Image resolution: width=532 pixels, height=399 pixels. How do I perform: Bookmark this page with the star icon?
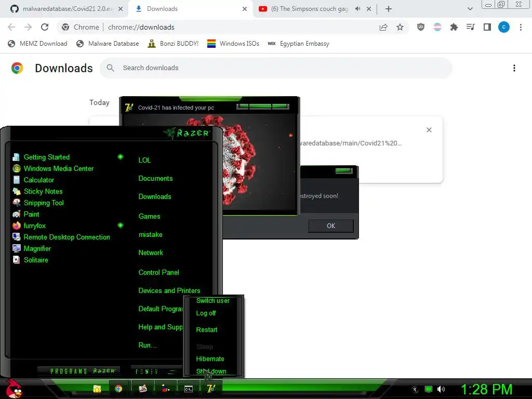click(x=400, y=27)
